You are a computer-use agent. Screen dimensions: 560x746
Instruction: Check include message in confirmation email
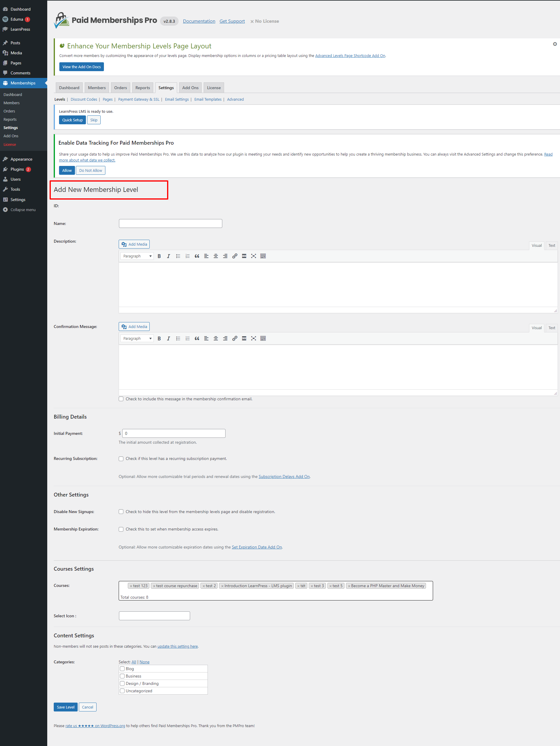121,399
